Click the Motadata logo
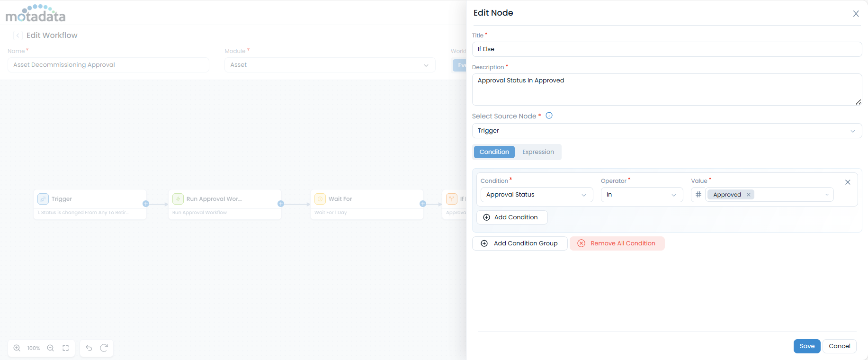 click(x=36, y=13)
